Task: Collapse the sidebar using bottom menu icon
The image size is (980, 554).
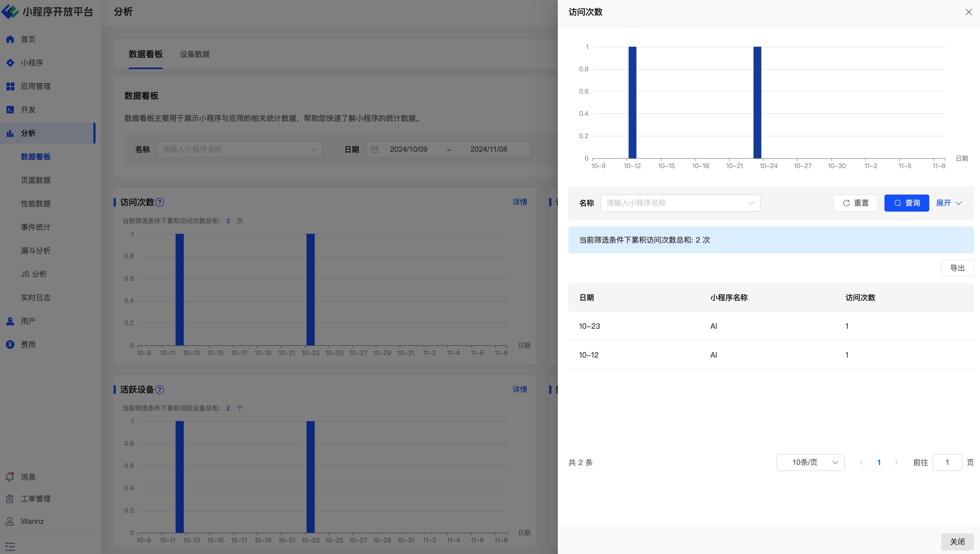Action: pyautogui.click(x=10, y=547)
